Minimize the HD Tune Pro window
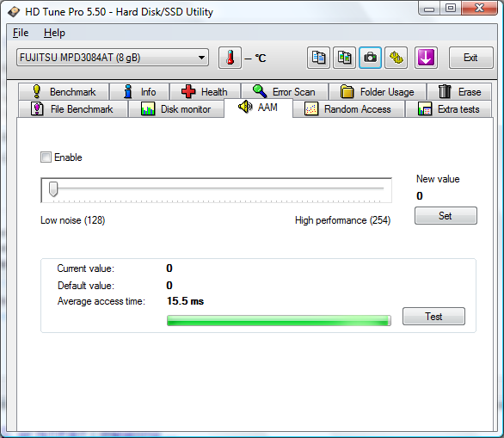Image resolution: width=504 pixels, height=438 pixels. (429, 9)
